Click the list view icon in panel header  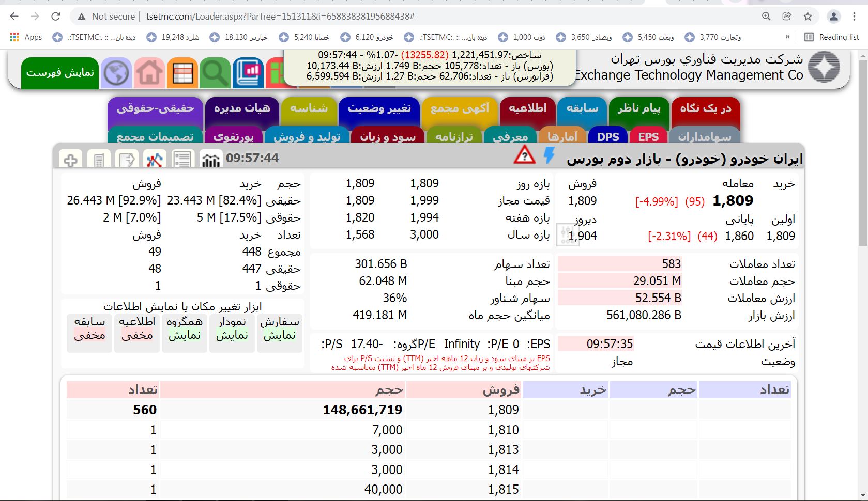tap(182, 159)
